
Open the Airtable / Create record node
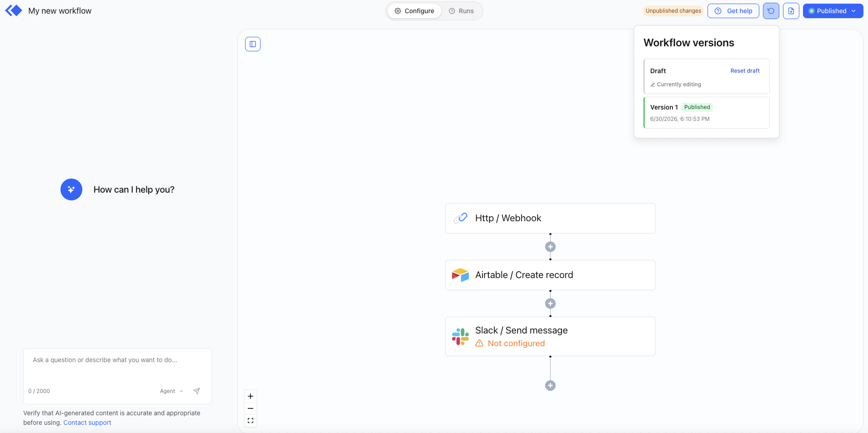(550, 275)
